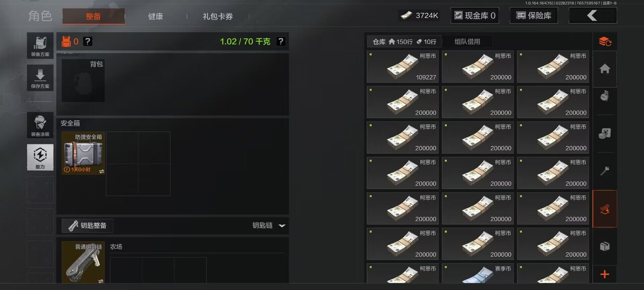This screenshot has width=644, height=290.
Task: Click the 钥匙整备 button
Action: tap(88, 226)
